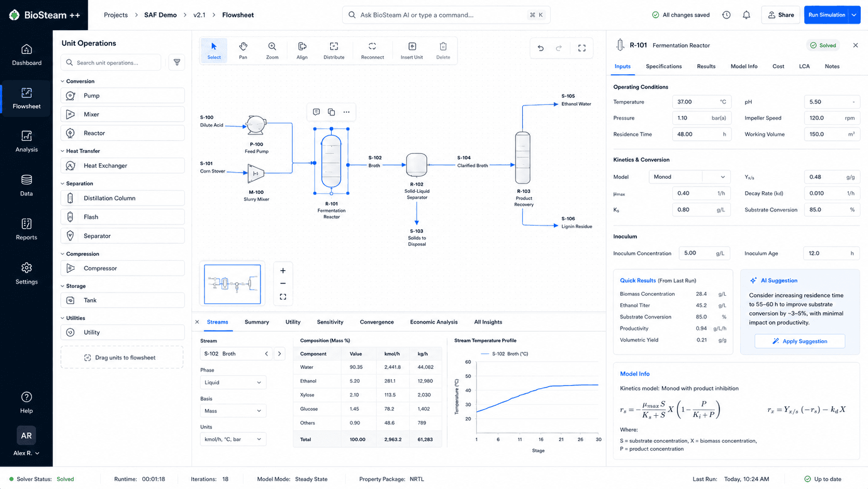
Task: Fit flowsheet to view icon
Action: 283,297
